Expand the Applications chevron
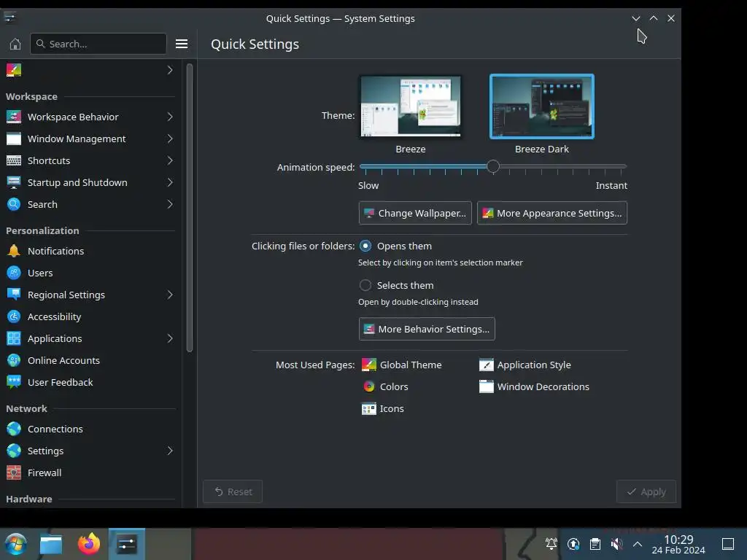Viewport: 747px width, 560px height. tap(170, 338)
